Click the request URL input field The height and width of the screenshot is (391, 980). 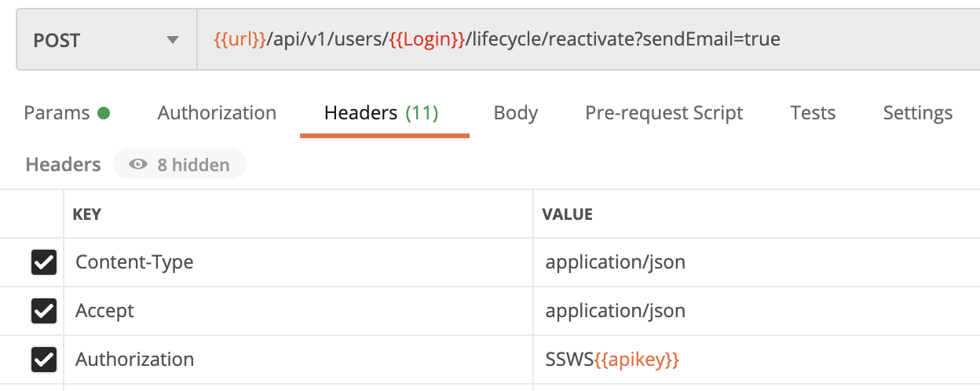pos(581,40)
